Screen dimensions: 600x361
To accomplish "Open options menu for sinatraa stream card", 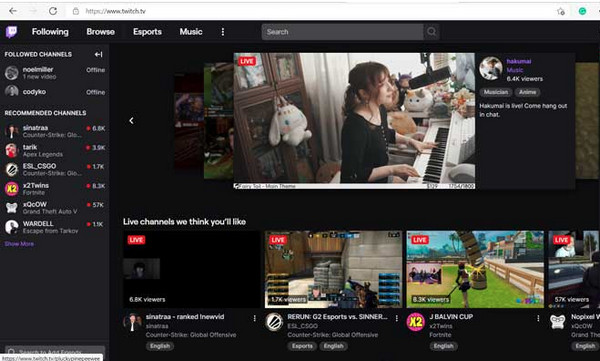I will click(254, 318).
